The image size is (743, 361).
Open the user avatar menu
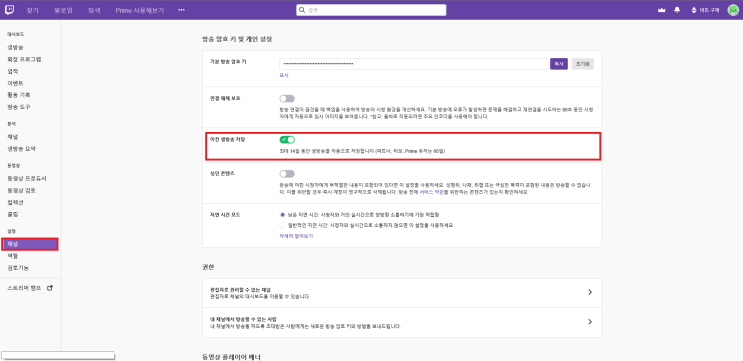(x=733, y=10)
